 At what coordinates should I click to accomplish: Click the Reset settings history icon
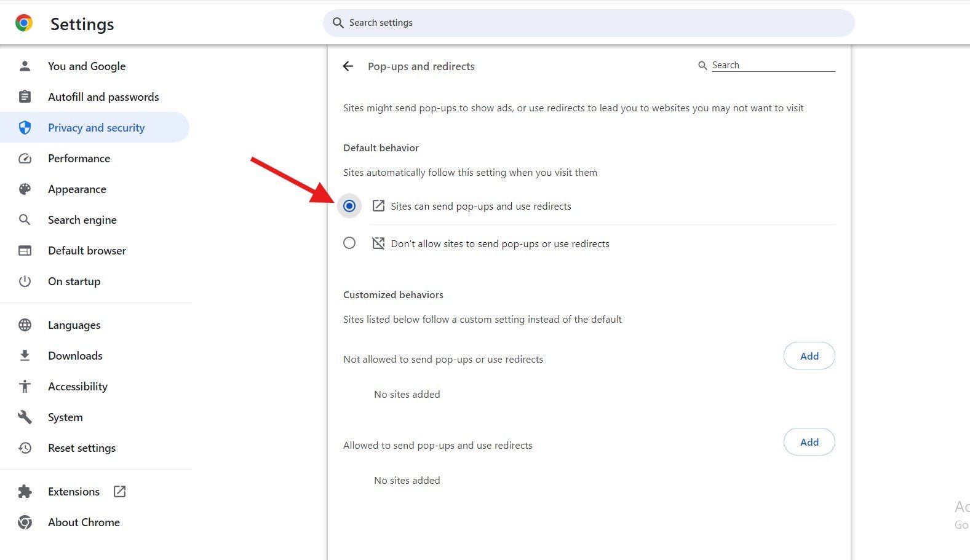25,448
